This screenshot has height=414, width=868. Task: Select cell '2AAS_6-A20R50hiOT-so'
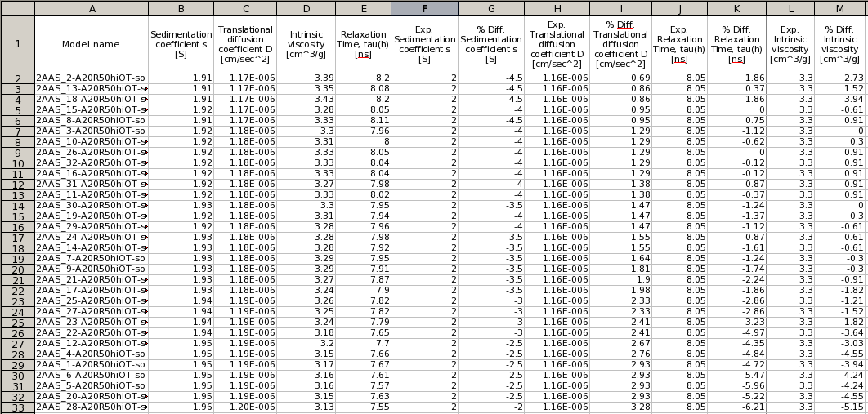point(92,376)
